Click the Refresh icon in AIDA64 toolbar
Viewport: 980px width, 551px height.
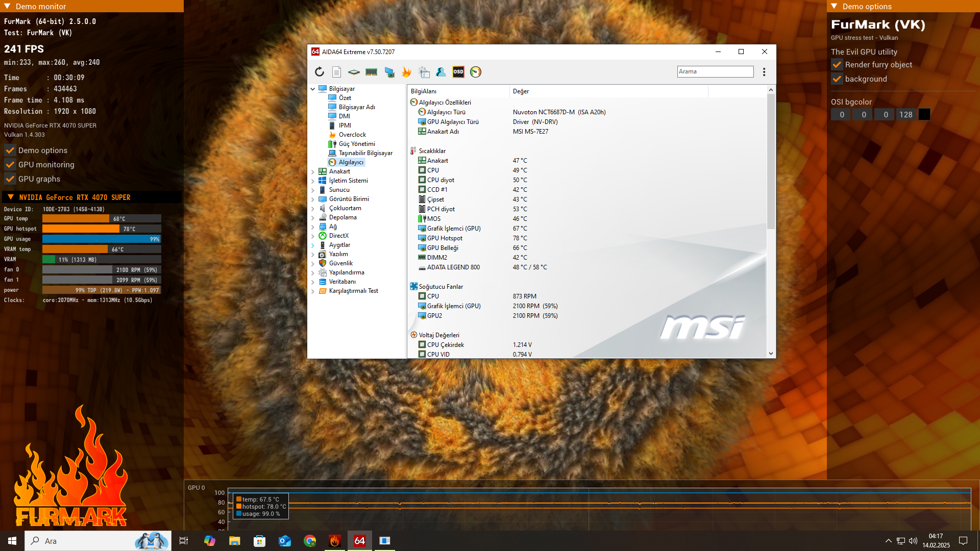click(x=320, y=72)
